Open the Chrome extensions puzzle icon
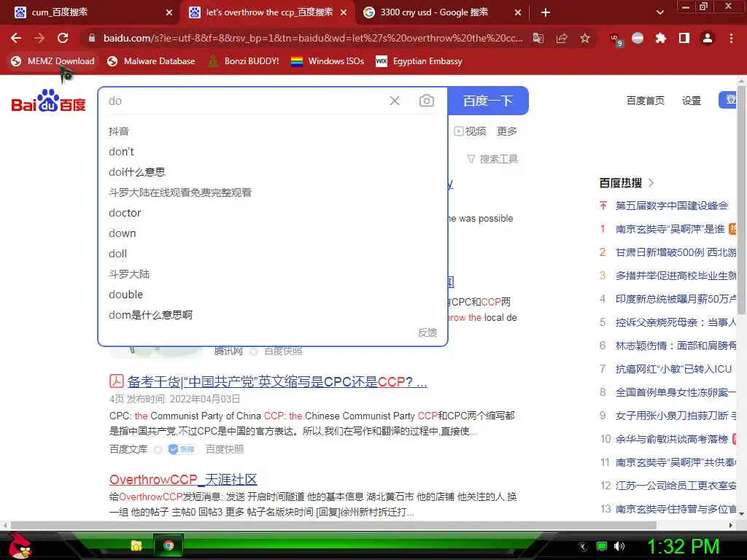Screen dimensions: 747x560 [661, 38]
